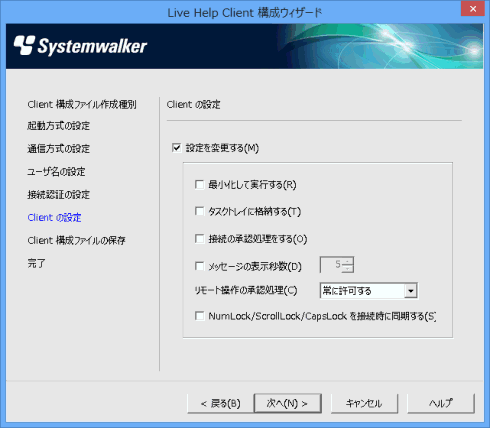Click the Systemwalker logo icon

pos(24,45)
